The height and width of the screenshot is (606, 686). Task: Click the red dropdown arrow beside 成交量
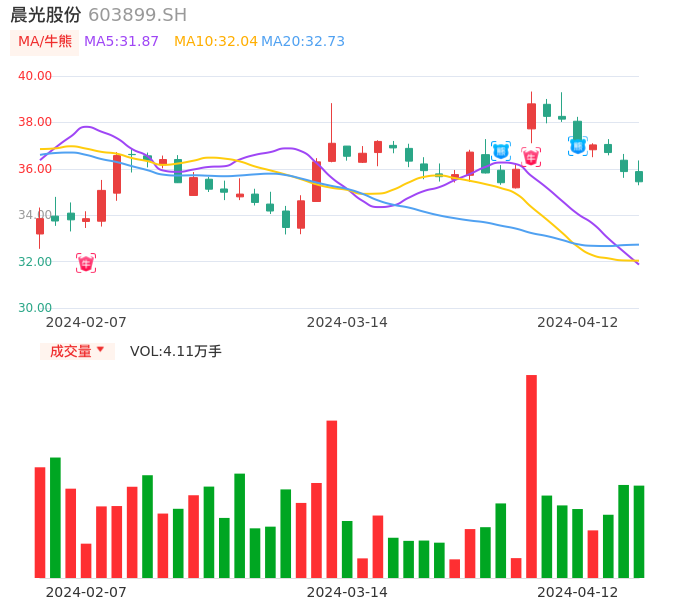[100, 351]
